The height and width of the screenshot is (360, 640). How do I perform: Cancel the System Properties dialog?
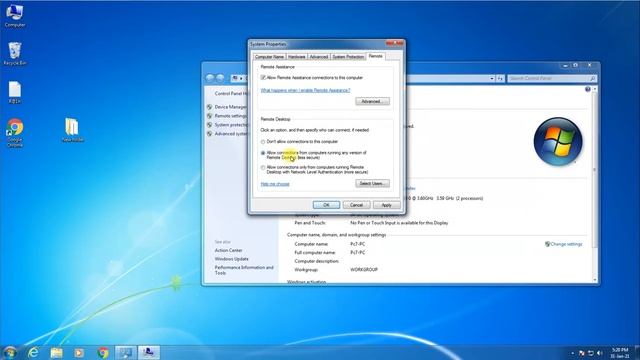click(356, 205)
